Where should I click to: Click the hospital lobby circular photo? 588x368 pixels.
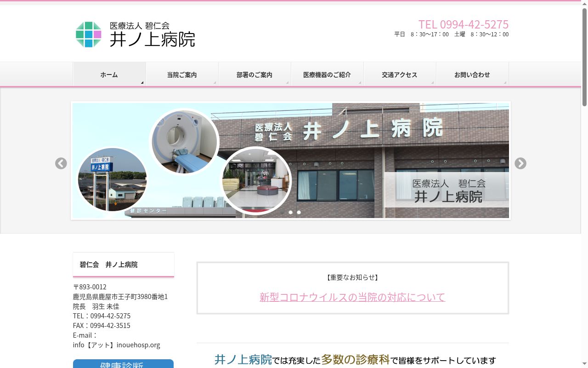[x=256, y=180]
